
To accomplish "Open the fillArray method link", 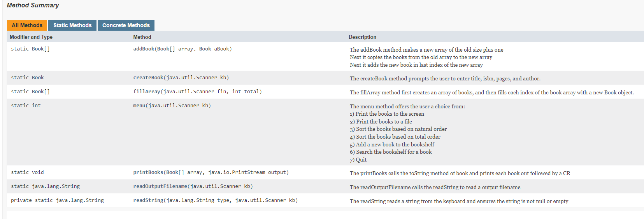I will click(147, 92).
